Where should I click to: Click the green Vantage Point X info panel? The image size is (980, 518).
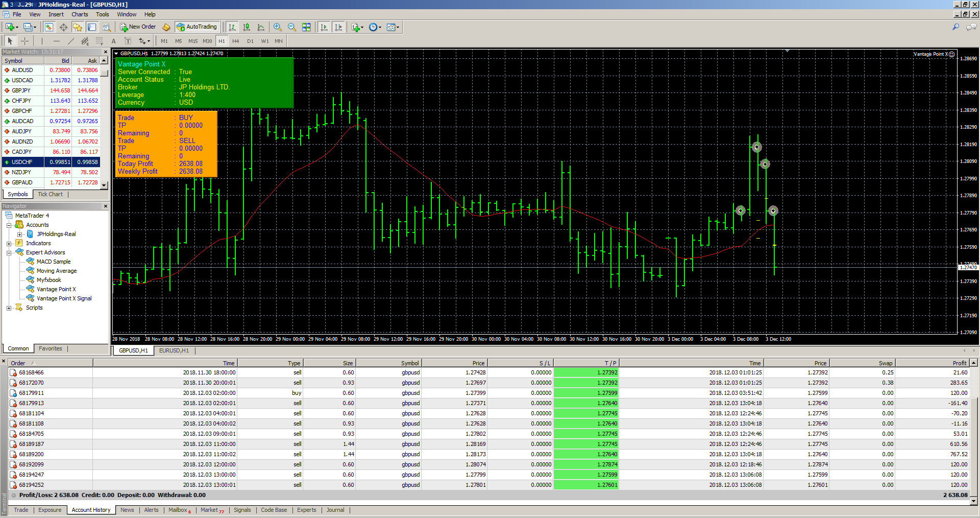coord(204,83)
